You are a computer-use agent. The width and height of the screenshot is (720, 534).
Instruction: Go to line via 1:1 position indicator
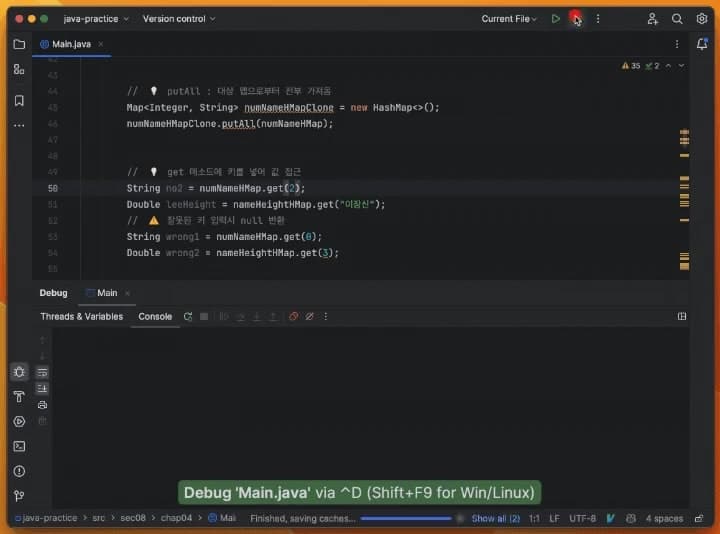[x=534, y=518]
